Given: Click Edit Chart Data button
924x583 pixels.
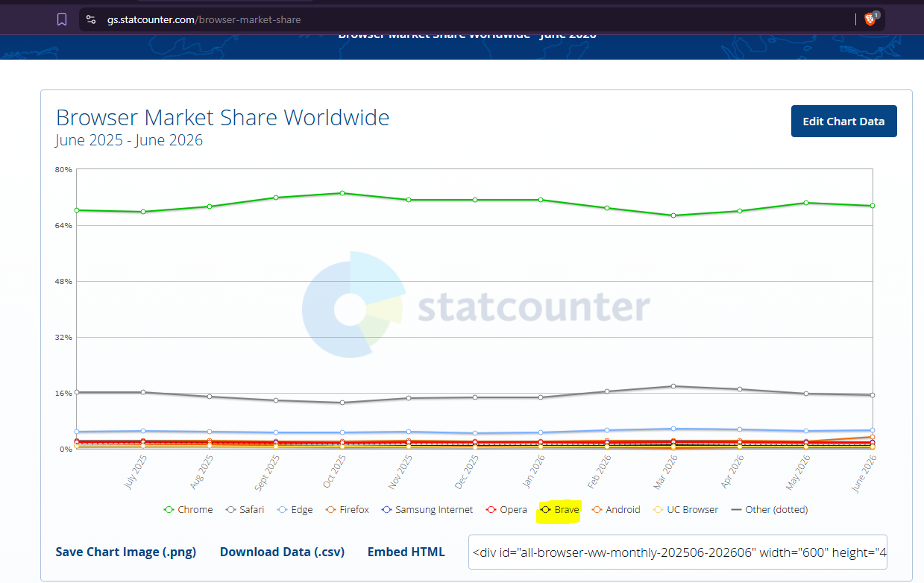Looking at the screenshot, I should pyautogui.click(x=843, y=122).
